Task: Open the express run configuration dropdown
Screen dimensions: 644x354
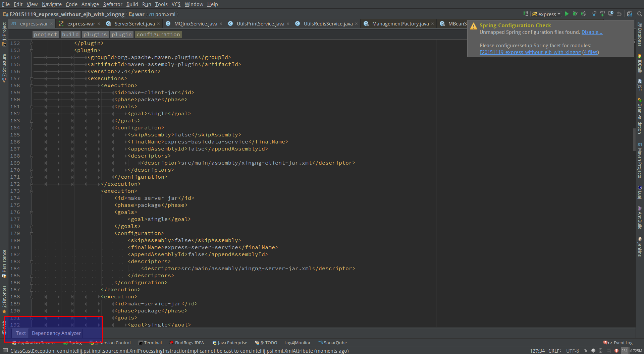Action: click(x=546, y=14)
